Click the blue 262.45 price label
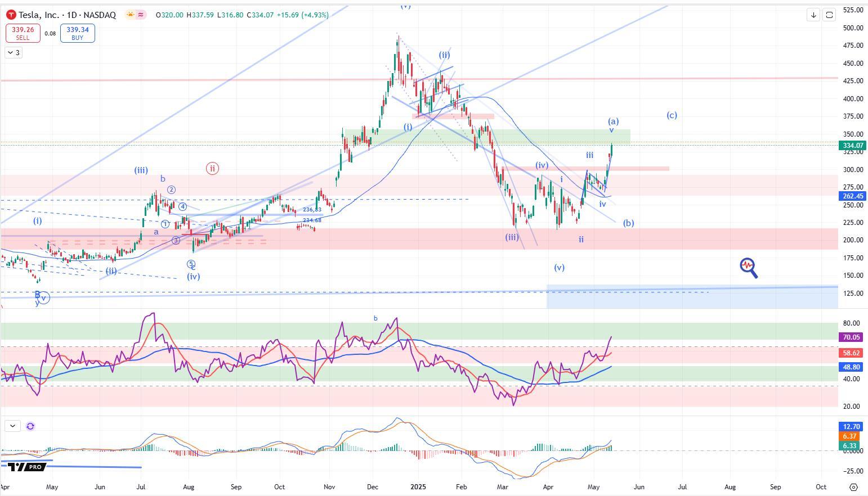 click(x=853, y=196)
